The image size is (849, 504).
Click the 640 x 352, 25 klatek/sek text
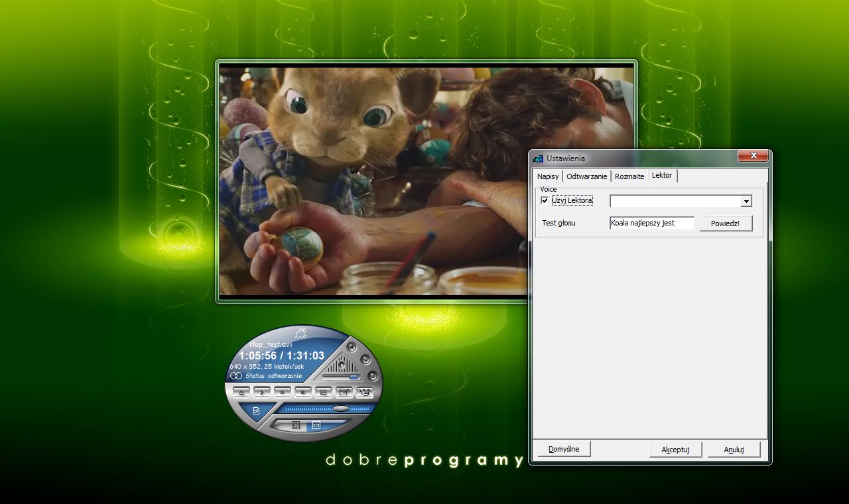(x=267, y=366)
